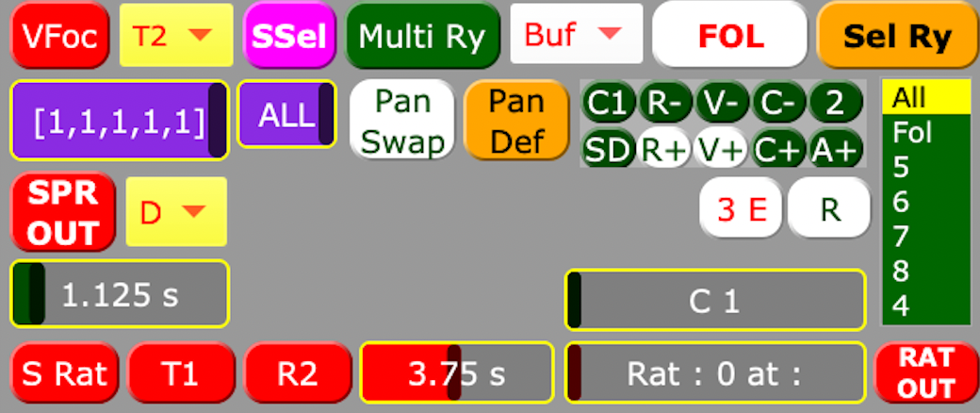The width and height of the screenshot is (980, 413).
Task: Open the T2 dropdown
Action: click(176, 35)
